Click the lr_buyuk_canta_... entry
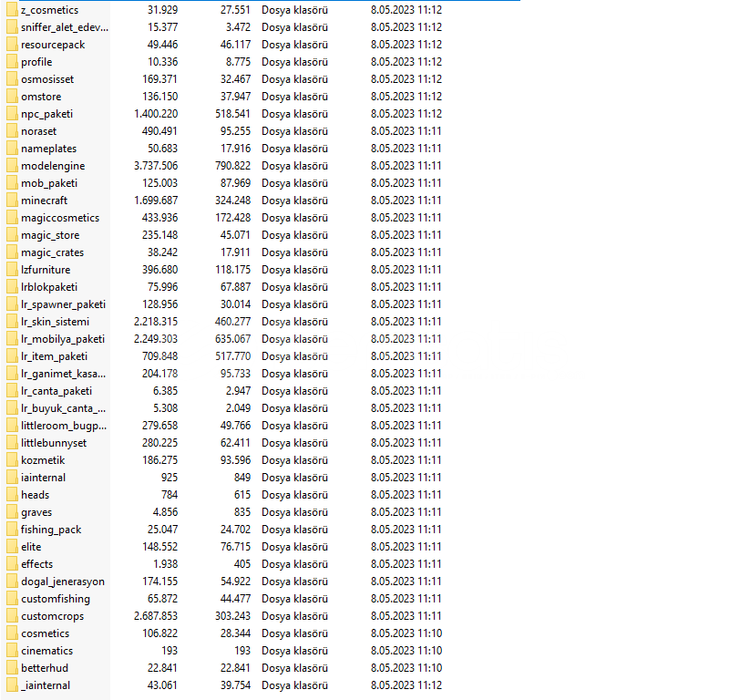 pos(63,408)
